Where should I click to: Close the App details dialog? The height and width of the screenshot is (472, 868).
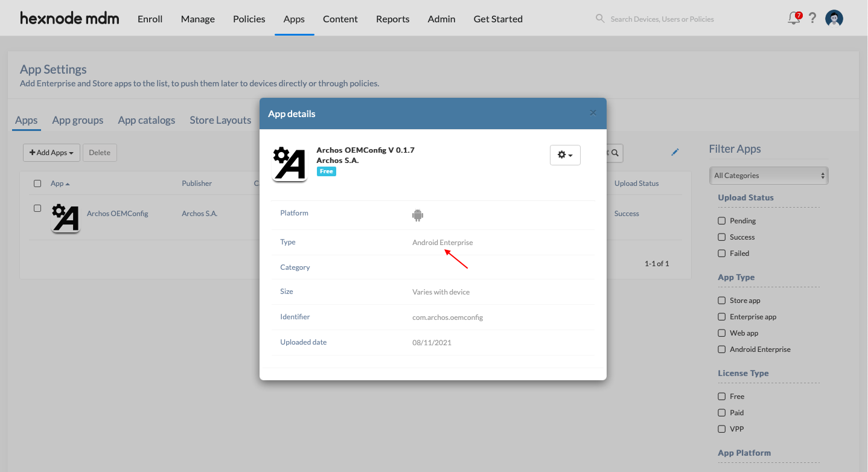(x=593, y=113)
